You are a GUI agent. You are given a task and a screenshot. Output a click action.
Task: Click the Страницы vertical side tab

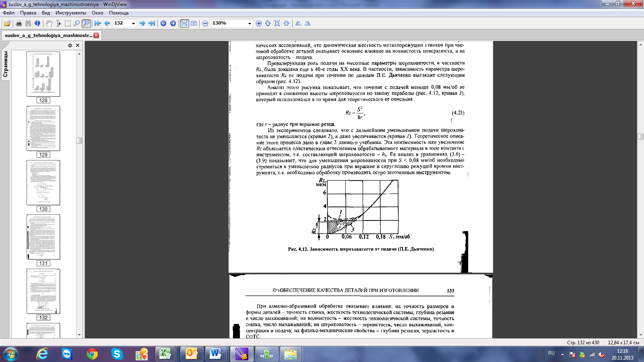(5, 64)
